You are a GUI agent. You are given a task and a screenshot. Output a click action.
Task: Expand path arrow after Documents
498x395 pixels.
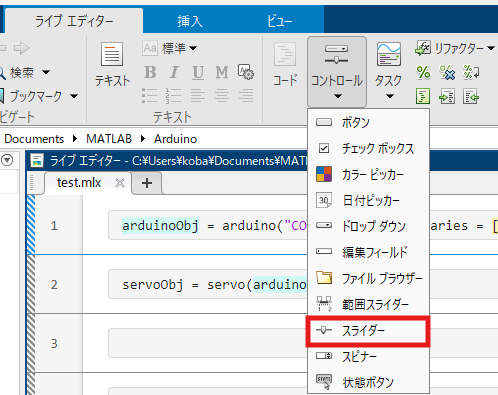pos(75,139)
